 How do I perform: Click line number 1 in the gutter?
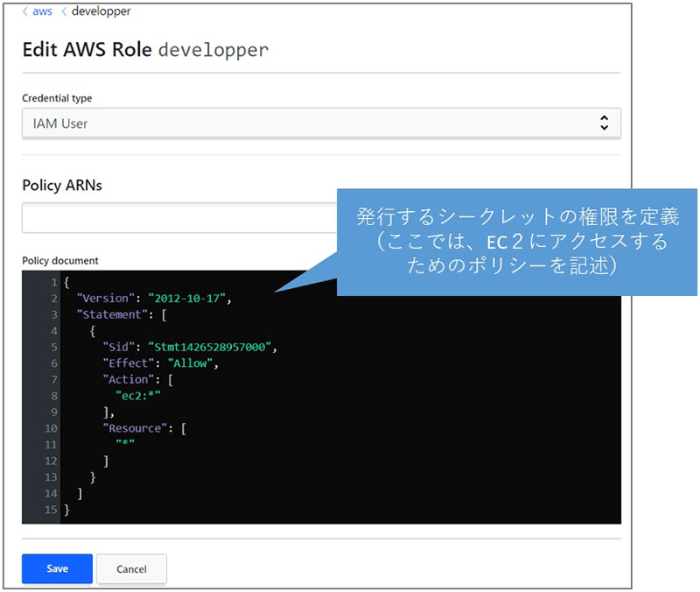(x=54, y=282)
